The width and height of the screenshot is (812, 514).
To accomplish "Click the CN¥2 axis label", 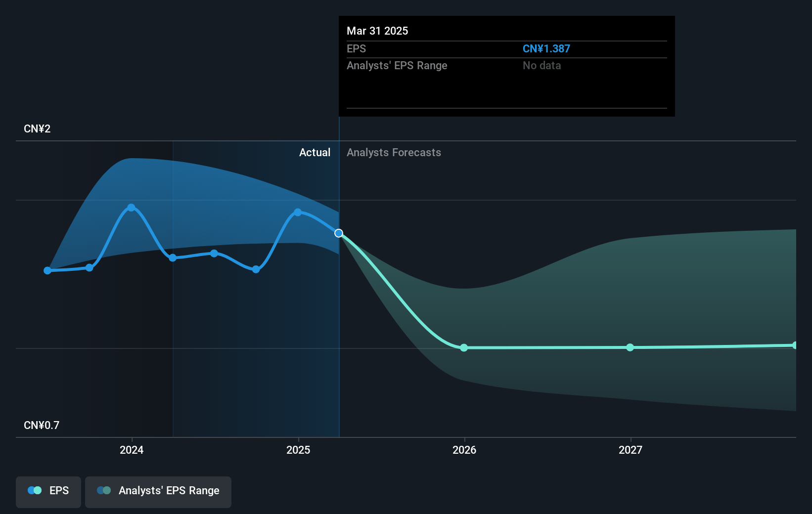I will coord(37,128).
